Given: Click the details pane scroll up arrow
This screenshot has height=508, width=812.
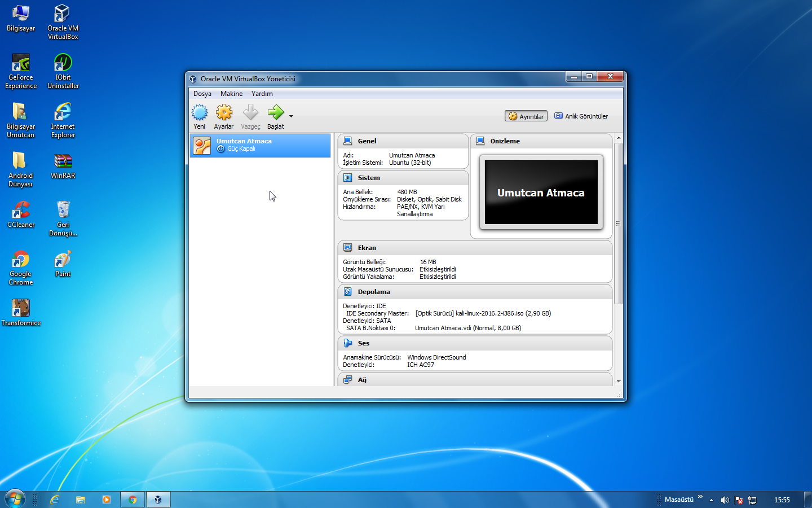Looking at the screenshot, I should [x=619, y=138].
